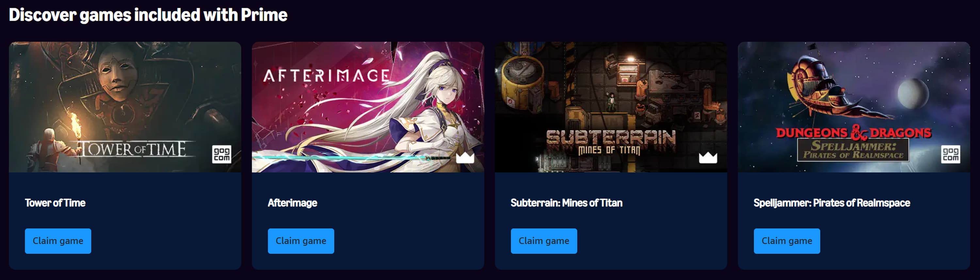Click the Afterimage logo text on the artwork
This screenshot has height=280, width=980.
coord(326,76)
